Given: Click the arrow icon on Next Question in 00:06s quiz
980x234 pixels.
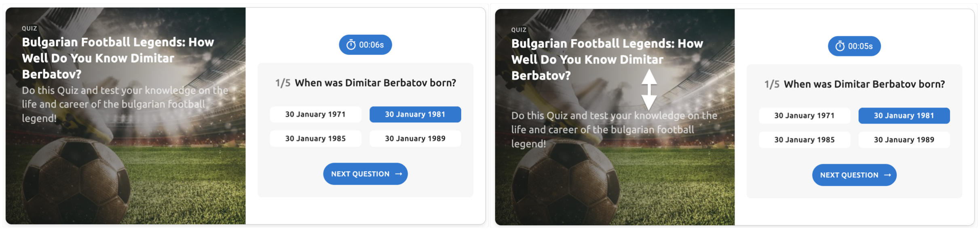Looking at the screenshot, I should [399, 174].
